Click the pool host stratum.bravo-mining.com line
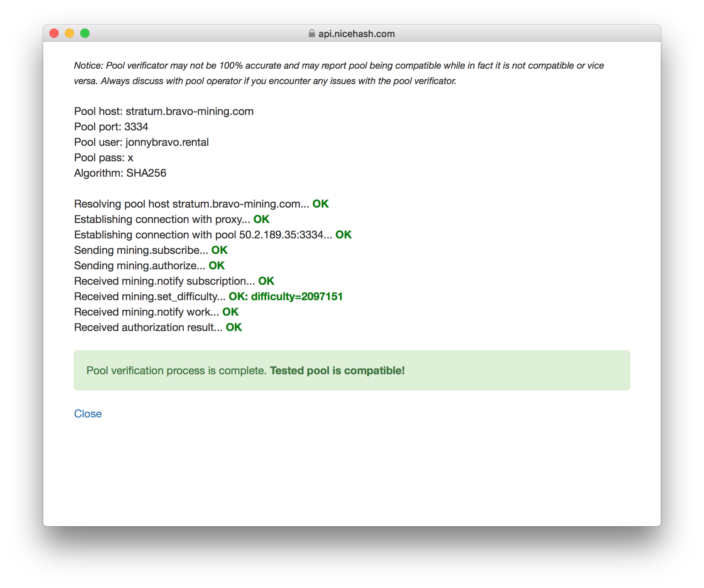704x588 pixels. tap(164, 111)
